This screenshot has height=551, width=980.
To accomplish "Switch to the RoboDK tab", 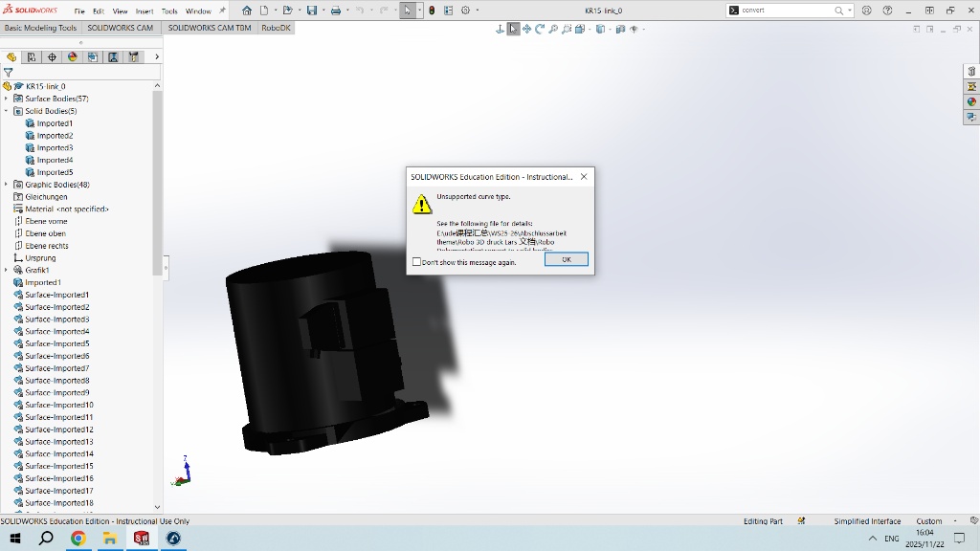I will click(x=276, y=28).
